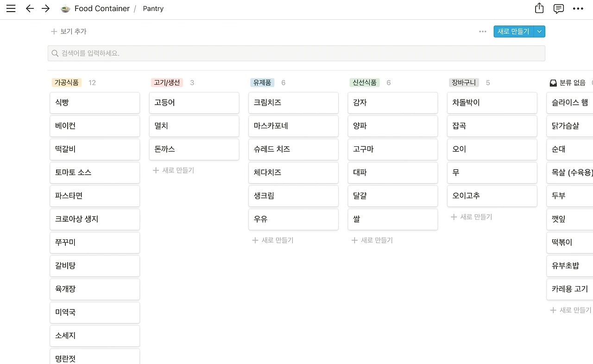Go back with the left arrow
593x364 pixels.
pos(30,8)
